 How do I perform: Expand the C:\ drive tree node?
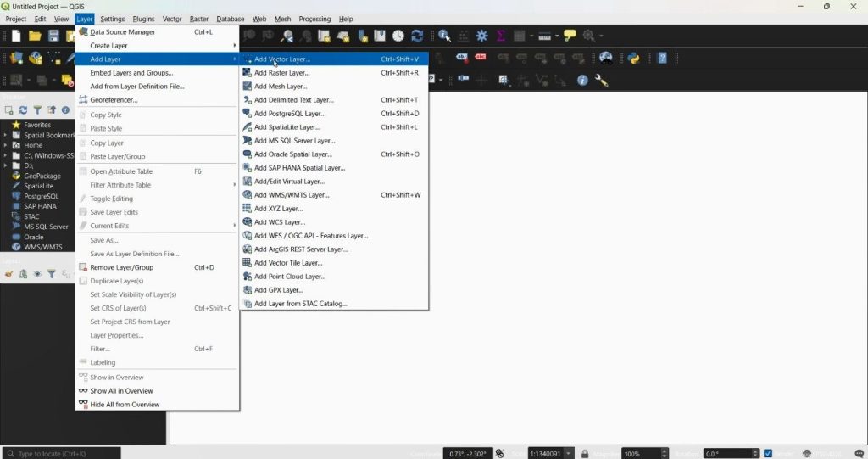tap(6, 156)
